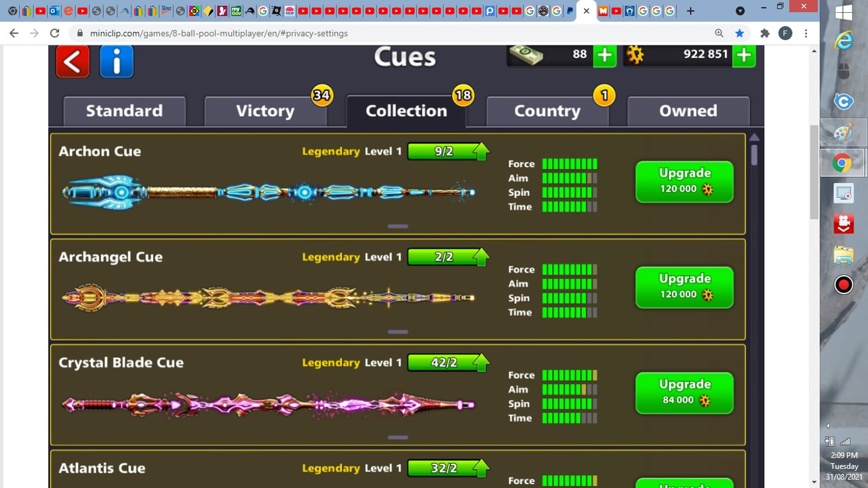Click Atlantis Cue 32/2 pieces progress bar
This screenshot has height=488, width=868.
click(448, 468)
